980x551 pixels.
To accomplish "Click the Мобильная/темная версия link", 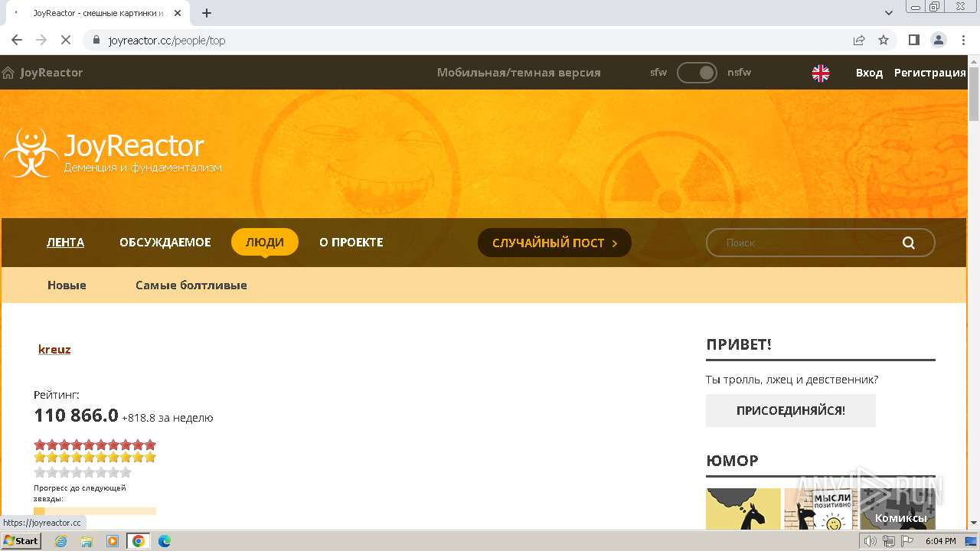I will point(518,73).
